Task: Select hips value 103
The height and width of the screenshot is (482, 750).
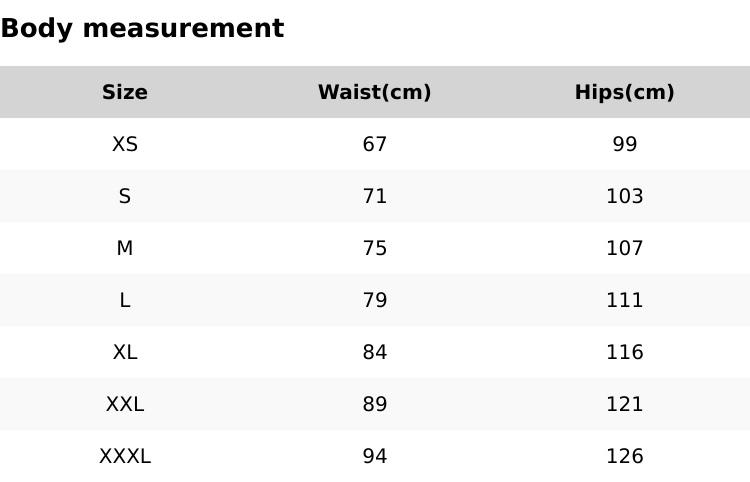Action: pos(625,197)
